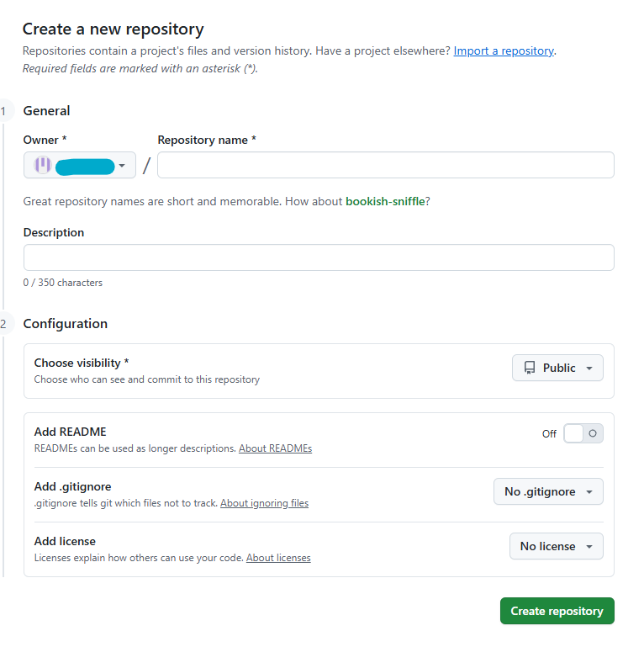Click the step 2 Configuration marker
The image size is (644, 647).
[4, 323]
